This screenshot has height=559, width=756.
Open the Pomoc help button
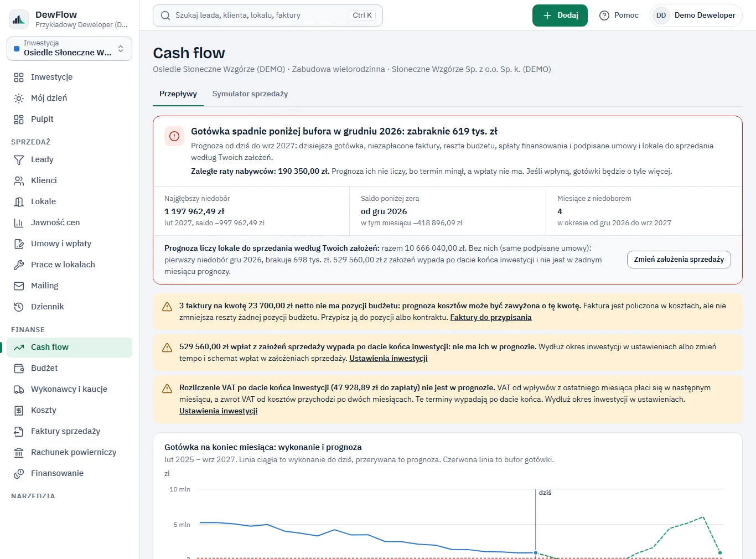tap(619, 15)
